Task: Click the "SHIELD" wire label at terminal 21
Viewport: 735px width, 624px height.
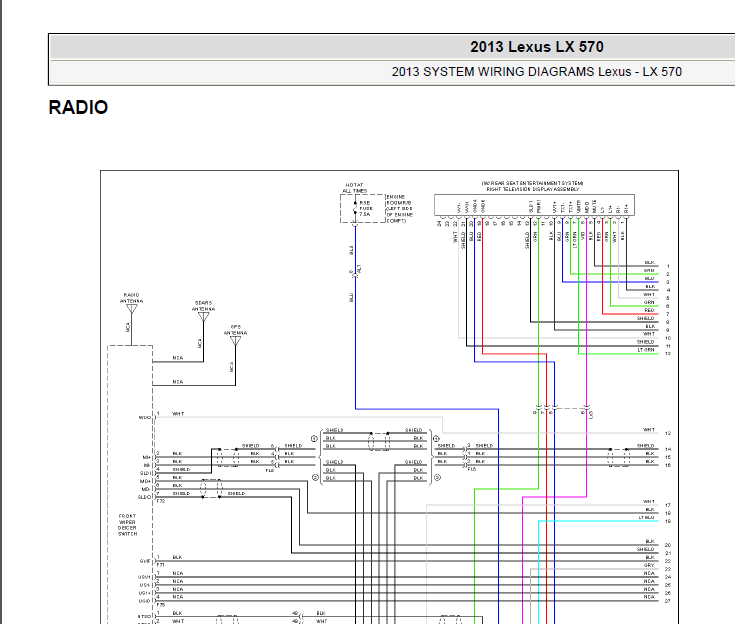Action: [645, 549]
